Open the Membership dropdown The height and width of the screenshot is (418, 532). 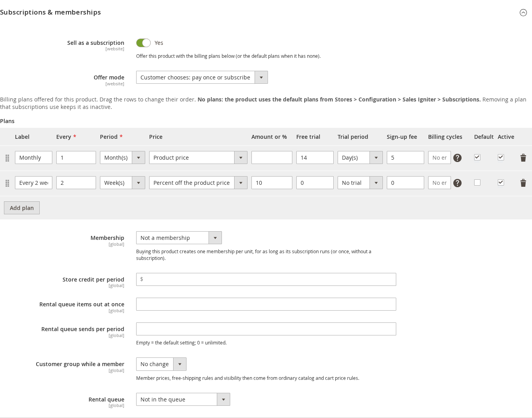(x=179, y=238)
